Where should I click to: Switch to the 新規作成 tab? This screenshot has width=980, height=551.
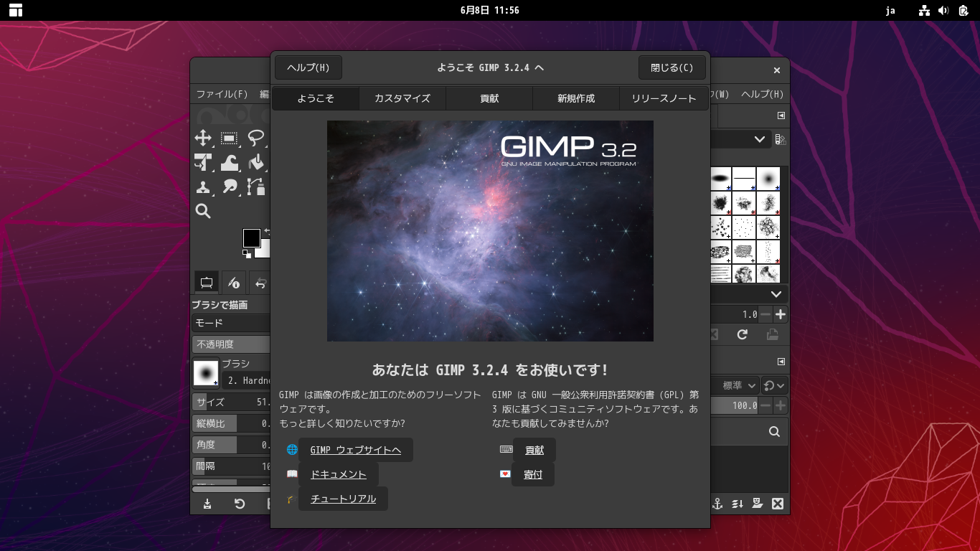(x=576, y=98)
